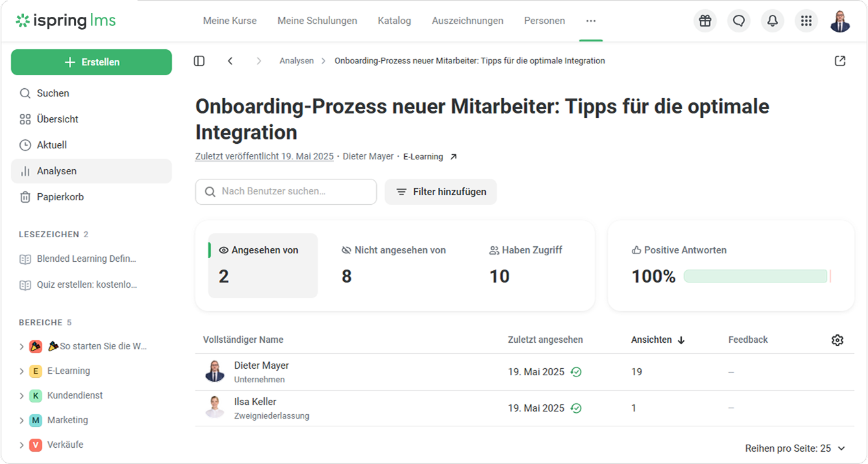Click Dieter Mayer's avatar thumbnail in table
868x464 pixels.
[x=215, y=371]
